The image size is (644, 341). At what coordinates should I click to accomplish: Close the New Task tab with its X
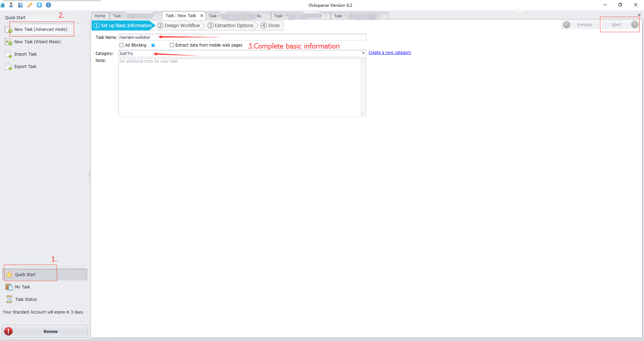(x=202, y=16)
